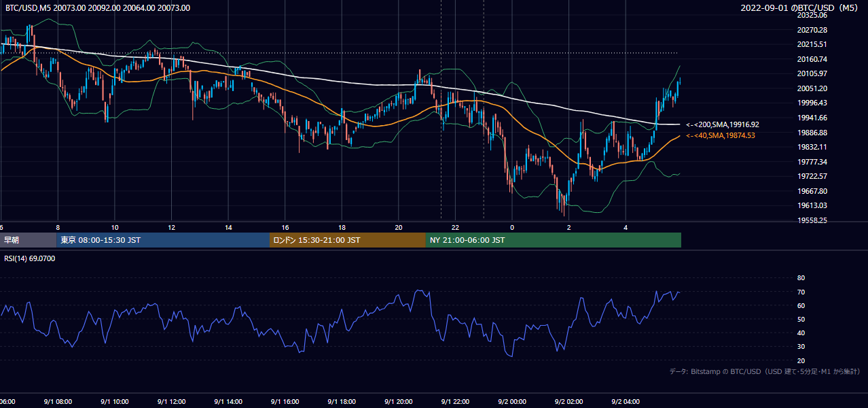Screen dimensions: 868x408
Task: Select the RSI scale value 30
Action: point(801,347)
